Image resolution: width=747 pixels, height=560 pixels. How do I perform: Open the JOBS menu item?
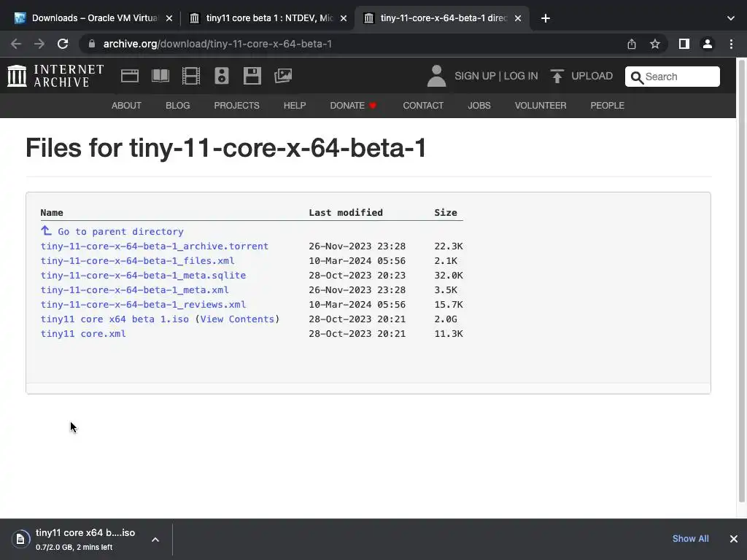pyautogui.click(x=479, y=106)
